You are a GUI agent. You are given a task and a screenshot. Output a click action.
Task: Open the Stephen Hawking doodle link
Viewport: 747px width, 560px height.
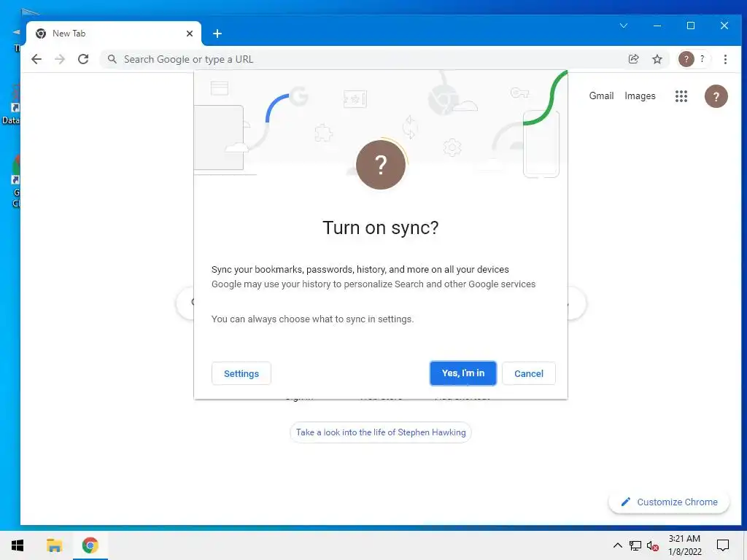381,432
